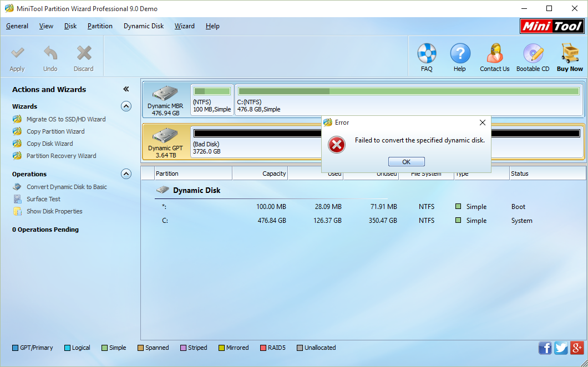Open the General menu

pyautogui.click(x=17, y=26)
